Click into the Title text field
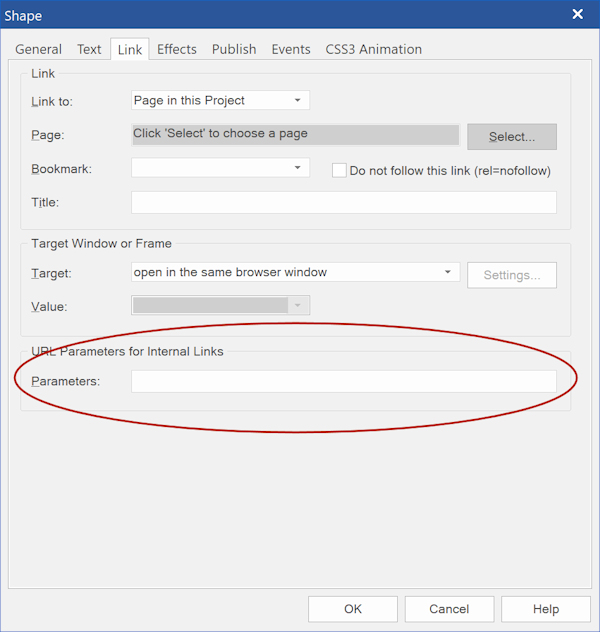The image size is (600, 632). click(x=343, y=202)
